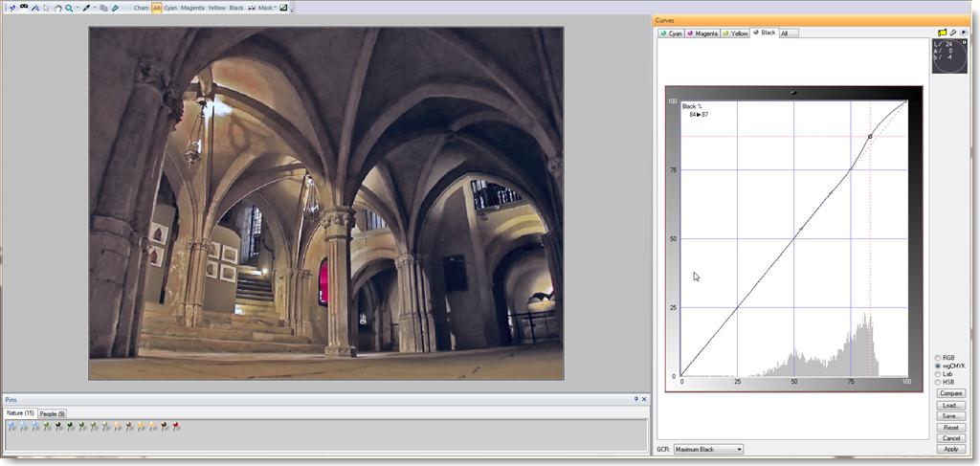The height and width of the screenshot is (466, 980).
Task: Click the curves window icon in toolbar
Action: 283,8
